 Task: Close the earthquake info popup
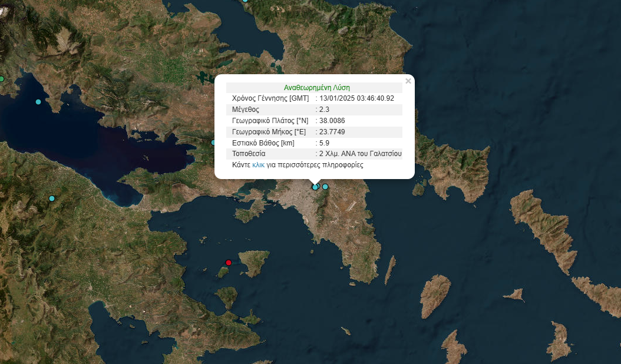tap(408, 81)
